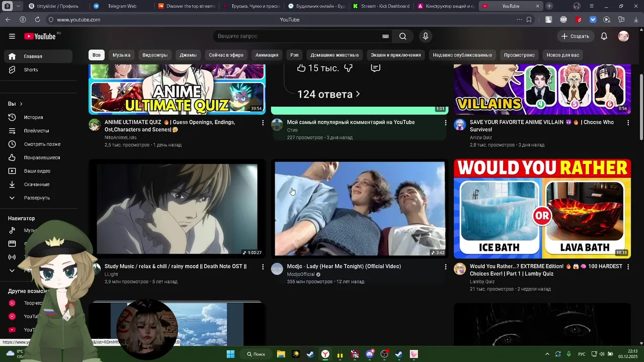The height and width of the screenshot is (362, 644).
Task: Open a new browser tab
Action: 549,6
